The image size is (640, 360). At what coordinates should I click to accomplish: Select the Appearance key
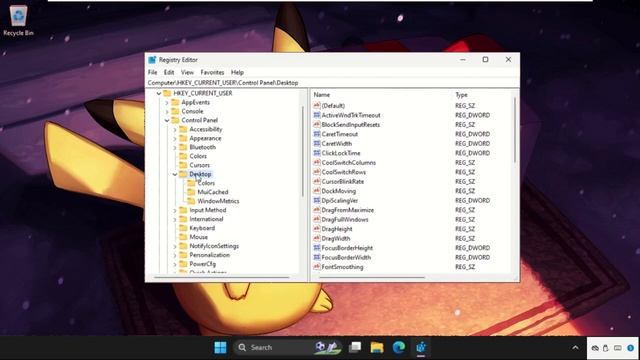[x=205, y=138]
